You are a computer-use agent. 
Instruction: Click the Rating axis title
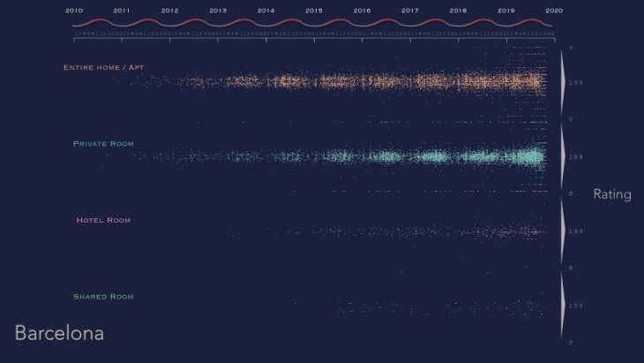click(611, 194)
